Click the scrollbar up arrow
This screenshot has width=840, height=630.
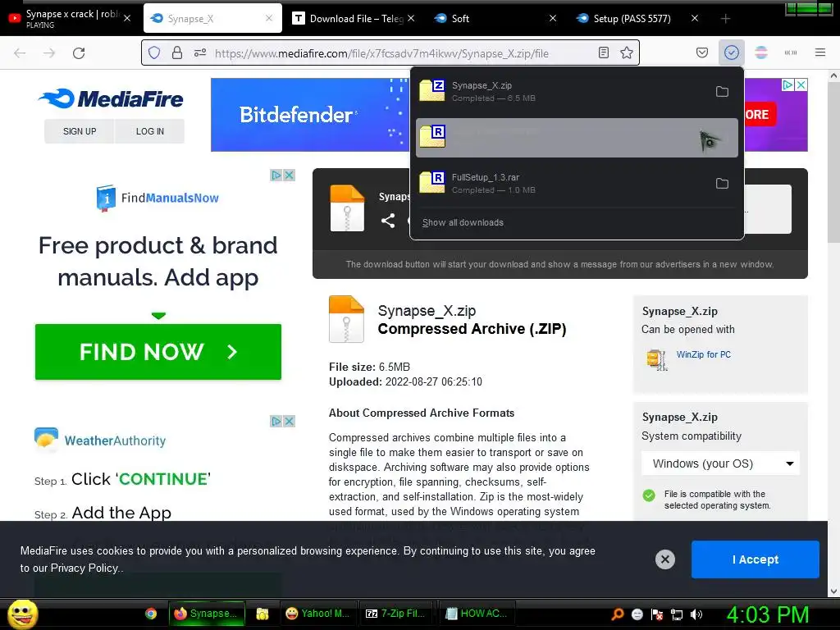coord(833,75)
